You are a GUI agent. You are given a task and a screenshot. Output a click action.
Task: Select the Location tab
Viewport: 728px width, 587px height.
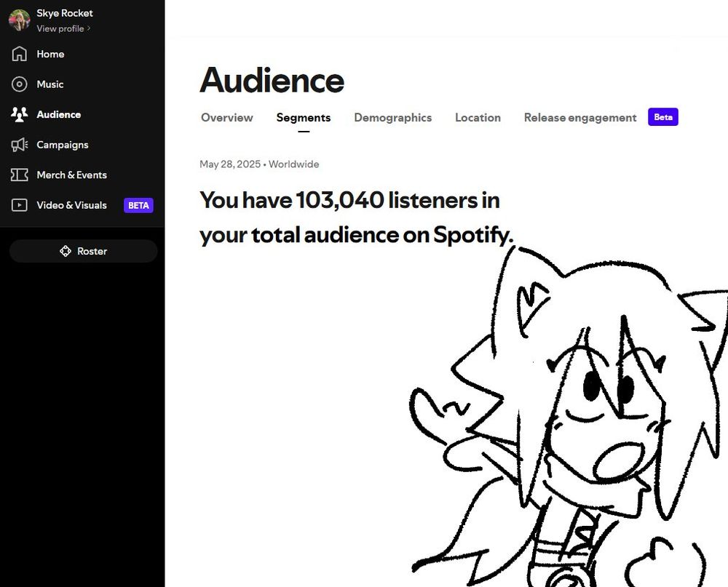478,117
